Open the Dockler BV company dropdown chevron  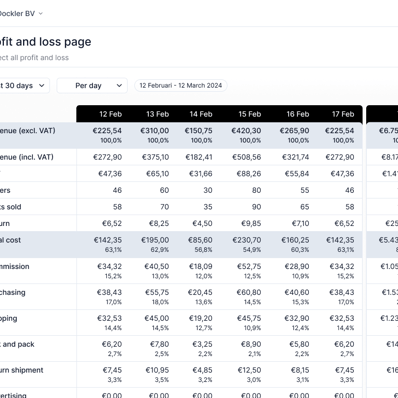coord(41,14)
